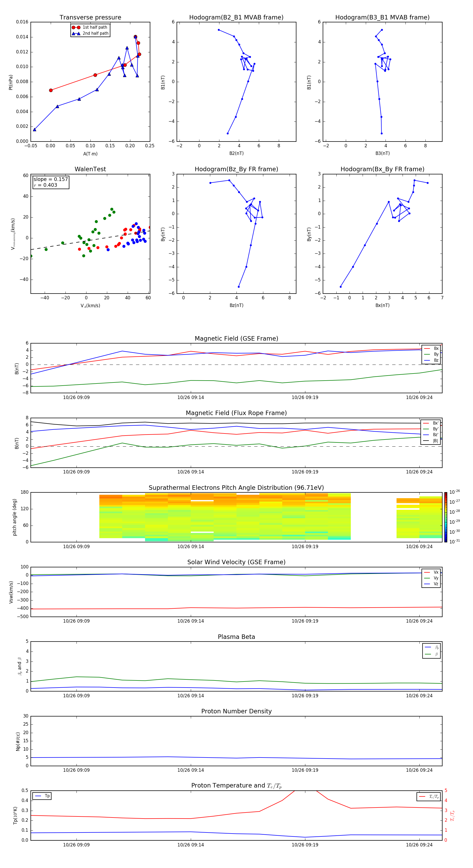Click the 'Plasma Beta' panel title
This screenshot has height=868, width=473.
[236, 637]
